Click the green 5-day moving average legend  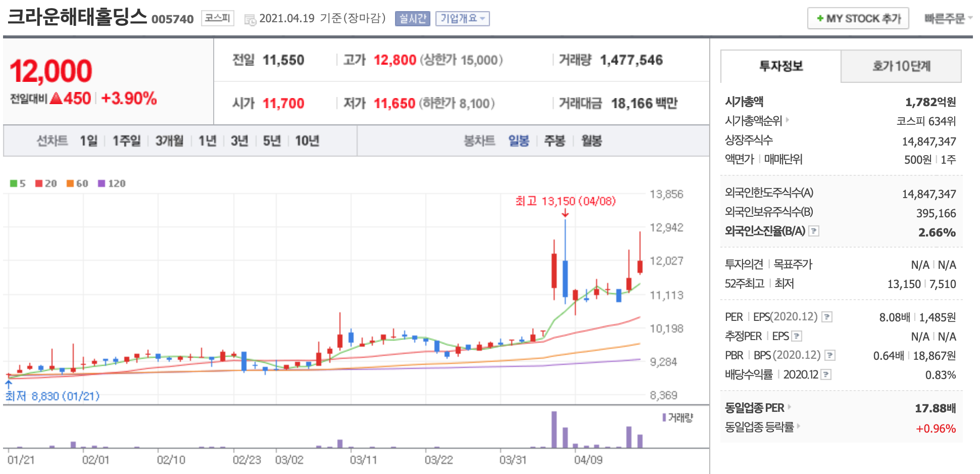(x=18, y=183)
